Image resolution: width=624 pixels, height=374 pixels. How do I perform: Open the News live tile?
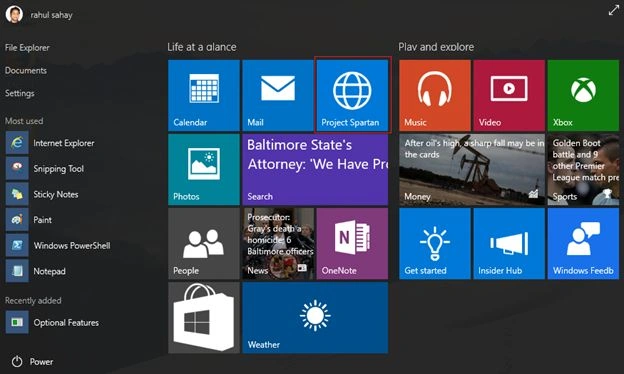click(278, 243)
